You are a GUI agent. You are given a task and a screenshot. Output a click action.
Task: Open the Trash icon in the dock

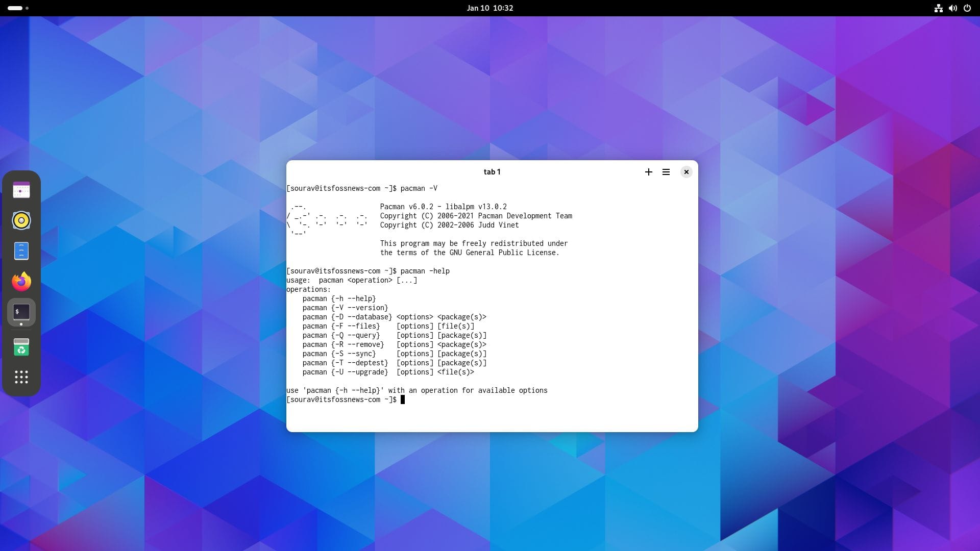(21, 347)
